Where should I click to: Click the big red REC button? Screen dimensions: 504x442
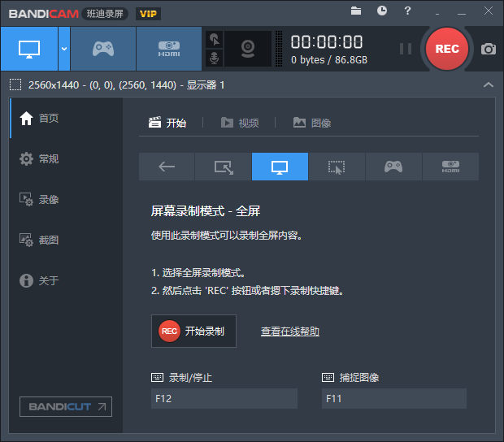(x=447, y=49)
